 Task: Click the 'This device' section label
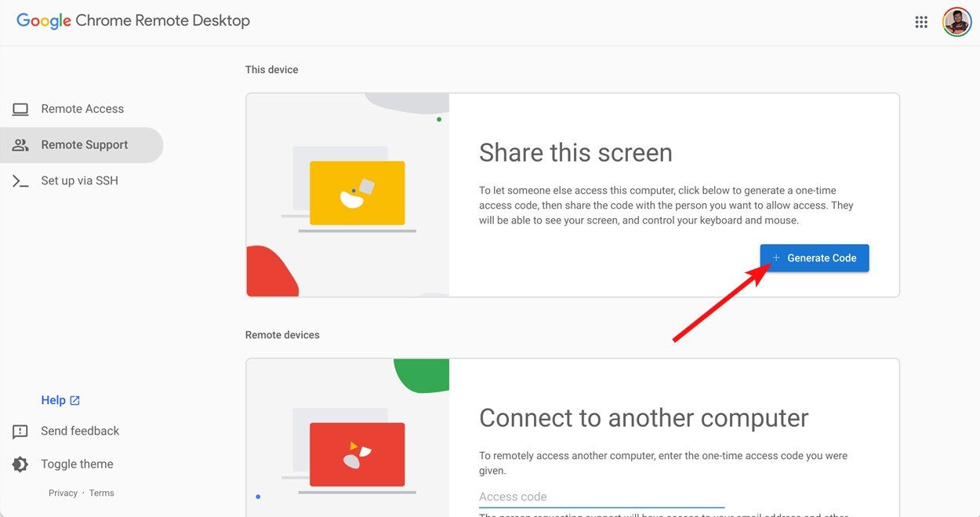click(x=271, y=70)
